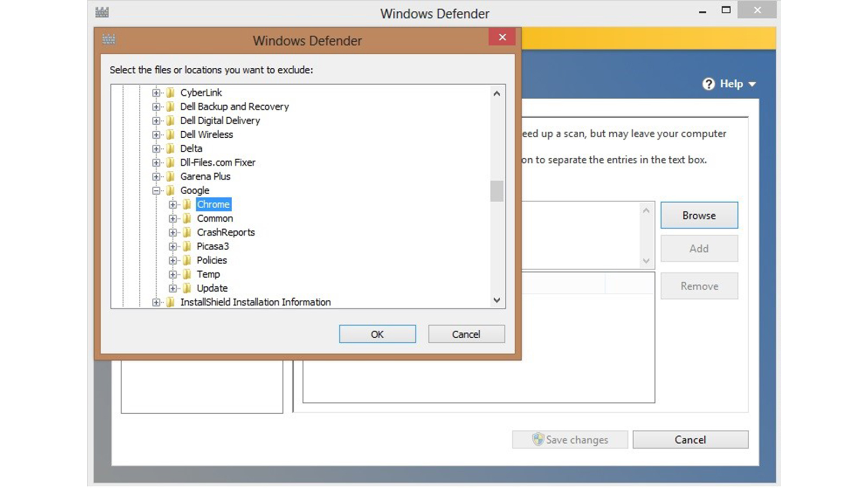Expand the Delta tree node
The height and width of the screenshot is (488, 868).
pos(156,149)
